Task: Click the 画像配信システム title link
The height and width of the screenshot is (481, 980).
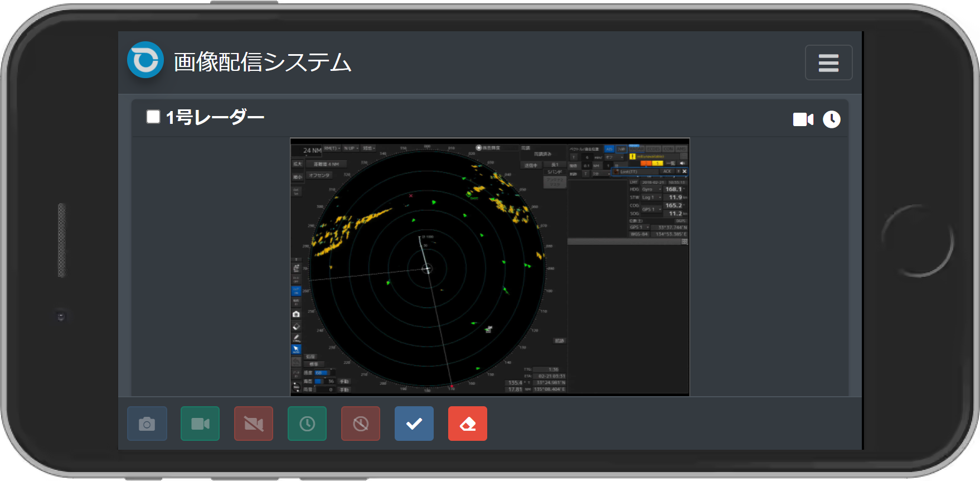Action: point(263,62)
